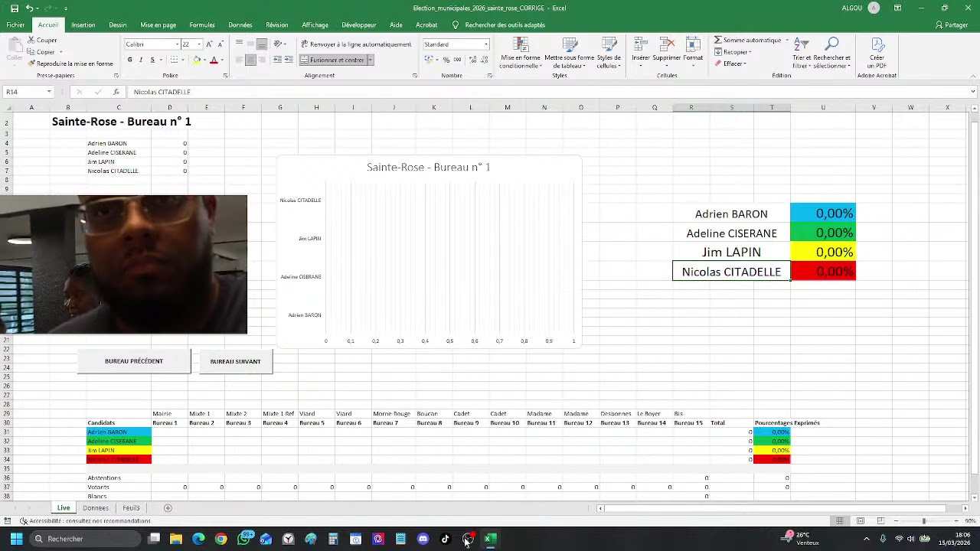Click the insert function fx icon
Screen dimensions: 980x551
pyautogui.click(x=116, y=92)
